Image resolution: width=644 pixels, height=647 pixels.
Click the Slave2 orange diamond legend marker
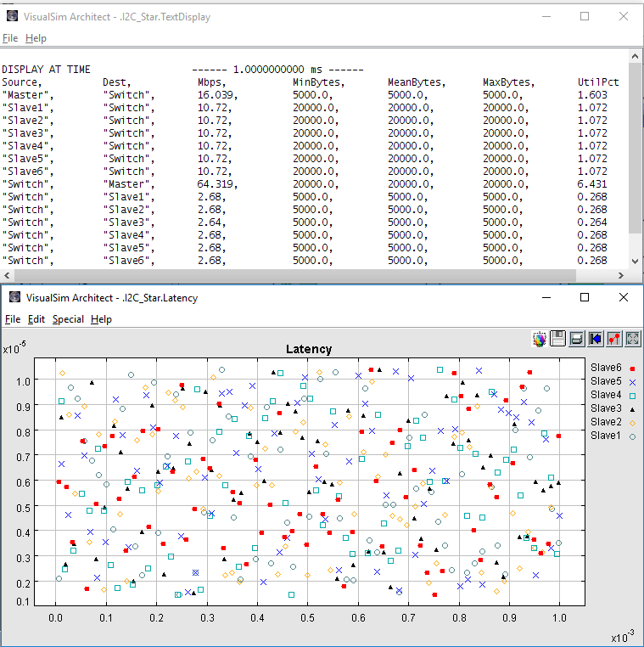pyautogui.click(x=633, y=422)
